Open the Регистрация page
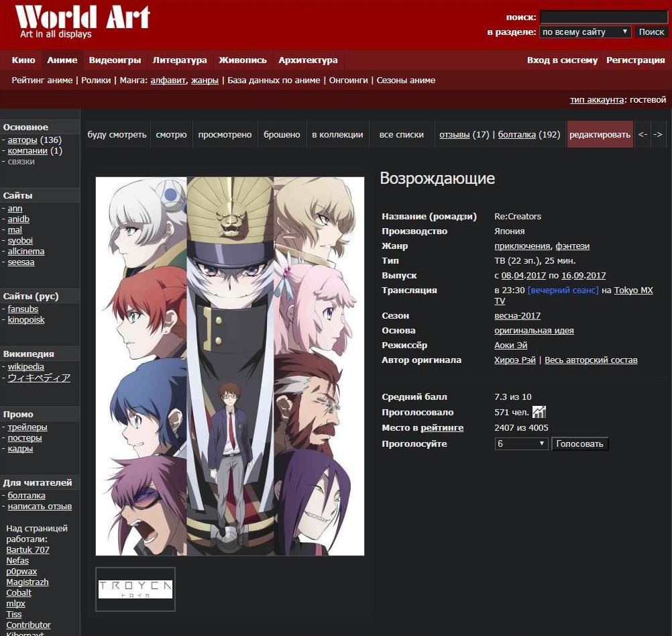The height and width of the screenshot is (636, 672). pyautogui.click(x=635, y=60)
